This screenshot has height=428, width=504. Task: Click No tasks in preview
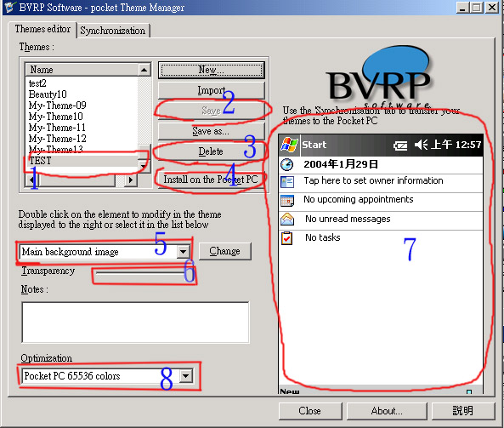[323, 237]
